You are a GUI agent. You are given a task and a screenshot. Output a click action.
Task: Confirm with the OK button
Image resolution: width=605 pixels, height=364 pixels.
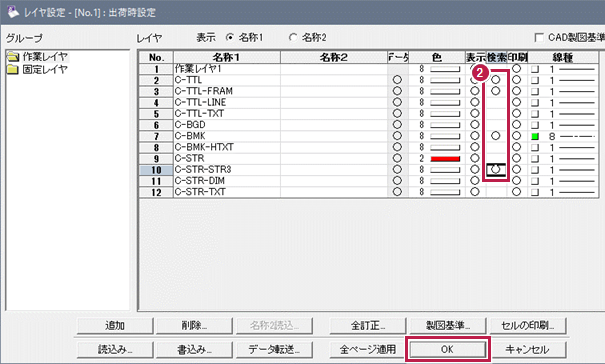(x=448, y=350)
